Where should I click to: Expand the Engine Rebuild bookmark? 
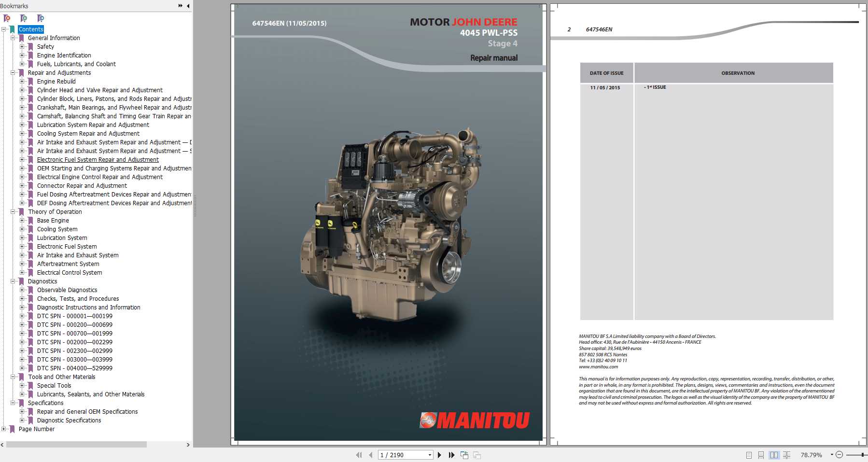click(x=22, y=82)
